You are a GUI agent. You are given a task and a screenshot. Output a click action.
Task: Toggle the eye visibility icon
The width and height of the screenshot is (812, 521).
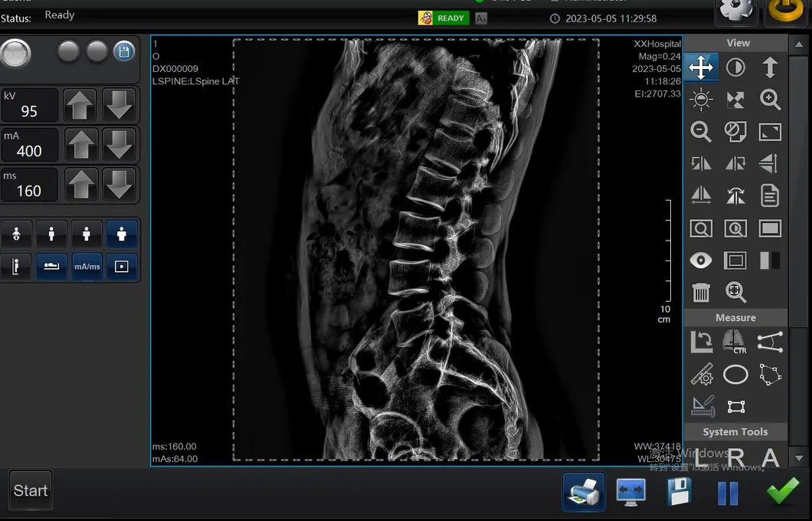(x=701, y=260)
